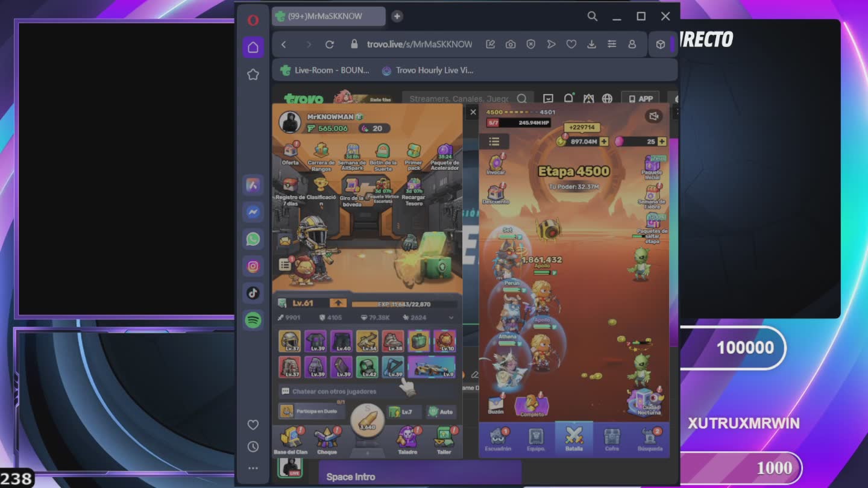Open the Clasificación trophy icon
The width and height of the screenshot is (868, 488).
pos(322,192)
